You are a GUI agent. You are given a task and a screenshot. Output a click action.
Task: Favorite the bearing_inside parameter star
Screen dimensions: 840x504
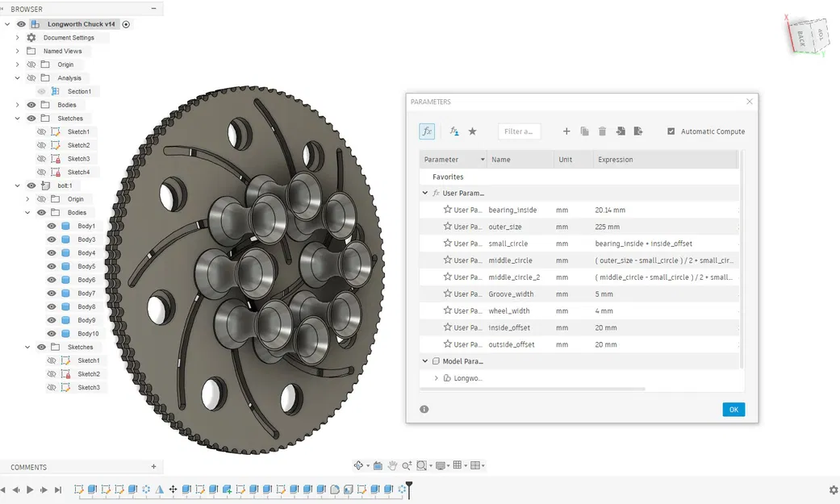447,210
